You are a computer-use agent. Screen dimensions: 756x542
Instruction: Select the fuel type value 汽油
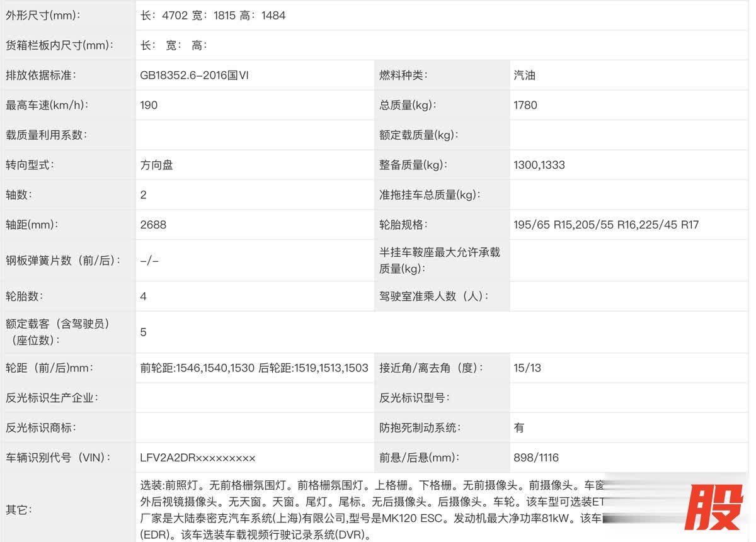pos(524,76)
